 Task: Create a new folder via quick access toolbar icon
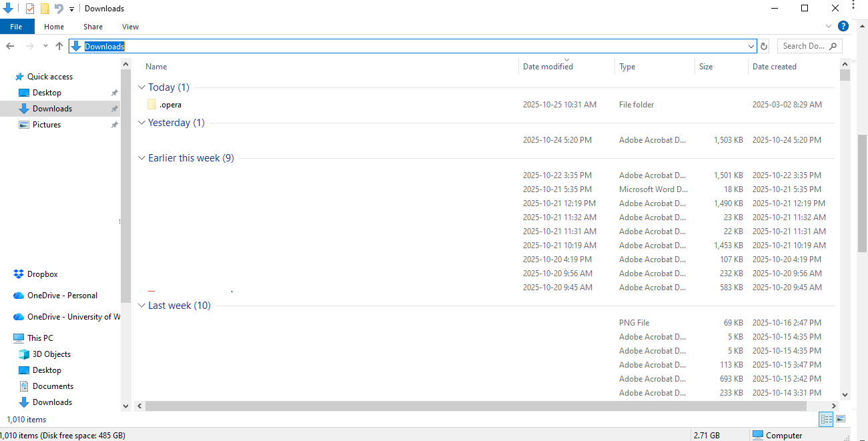pos(45,8)
